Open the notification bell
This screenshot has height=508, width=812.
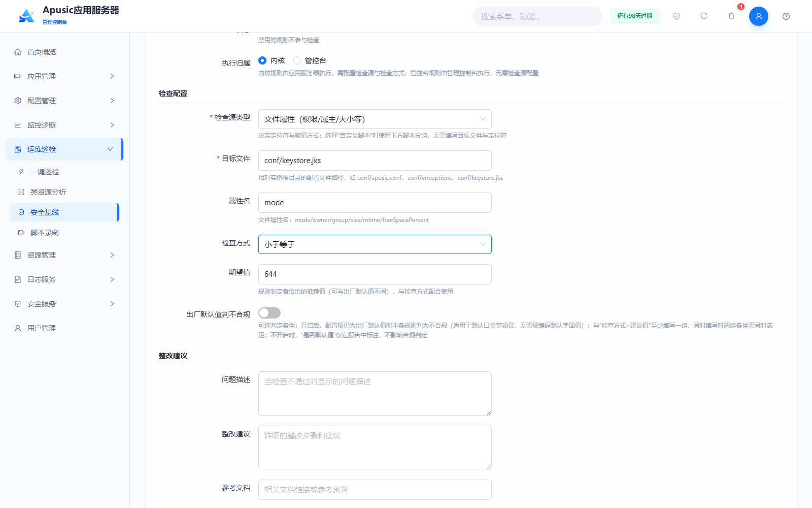(731, 16)
